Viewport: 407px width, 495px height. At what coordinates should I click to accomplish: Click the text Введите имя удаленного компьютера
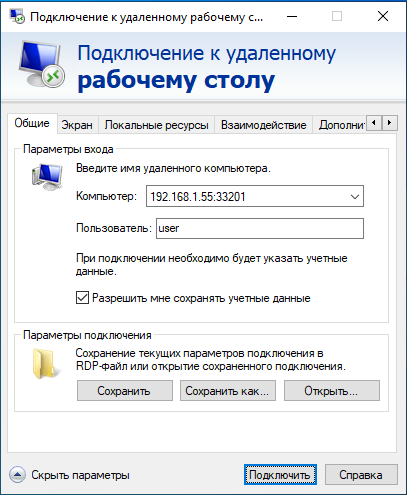[x=173, y=168]
